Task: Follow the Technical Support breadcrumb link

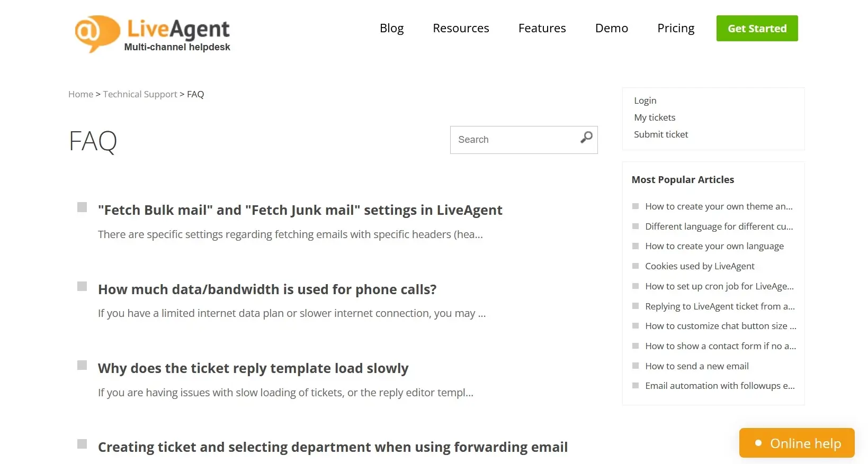Action: click(140, 94)
